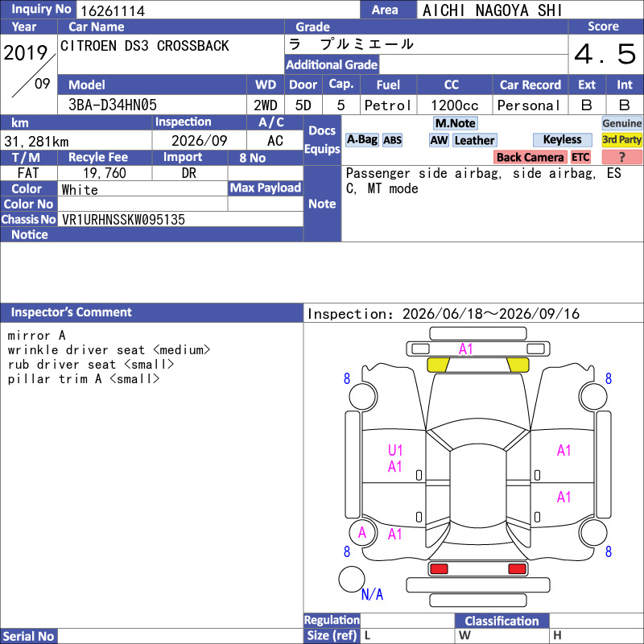Click the Inquiry No value 16261114
Screen dimensions: 644x644
click(x=113, y=10)
